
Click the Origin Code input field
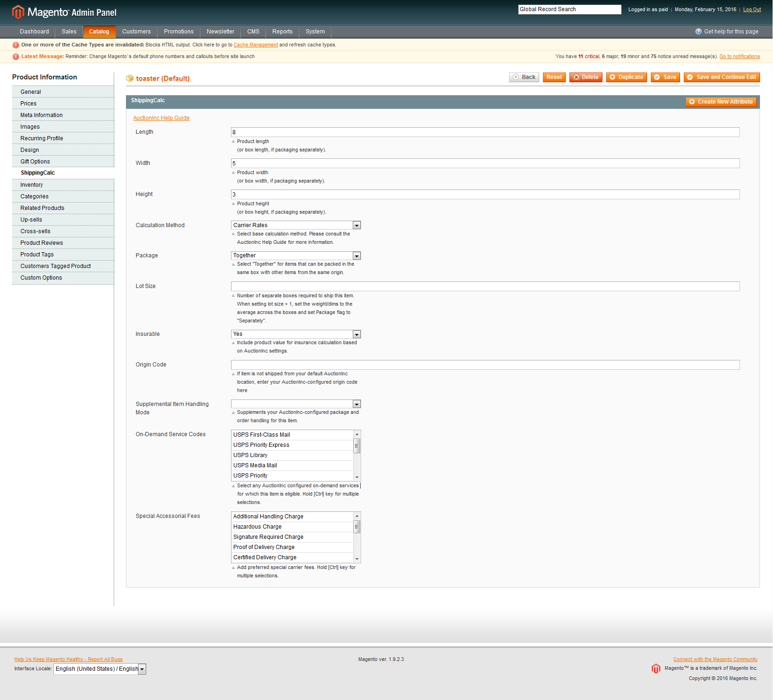[485, 365]
